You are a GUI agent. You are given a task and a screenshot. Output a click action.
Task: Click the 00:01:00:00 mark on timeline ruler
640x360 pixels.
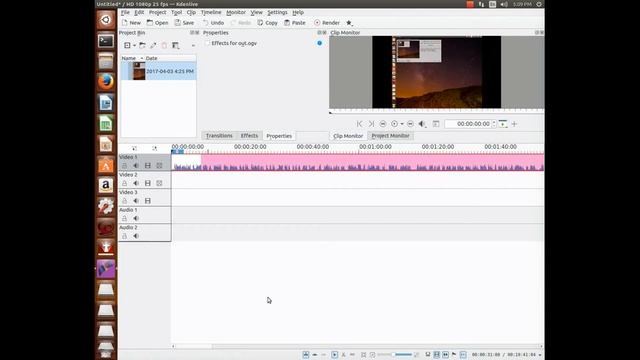pyautogui.click(x=375, y=147)
